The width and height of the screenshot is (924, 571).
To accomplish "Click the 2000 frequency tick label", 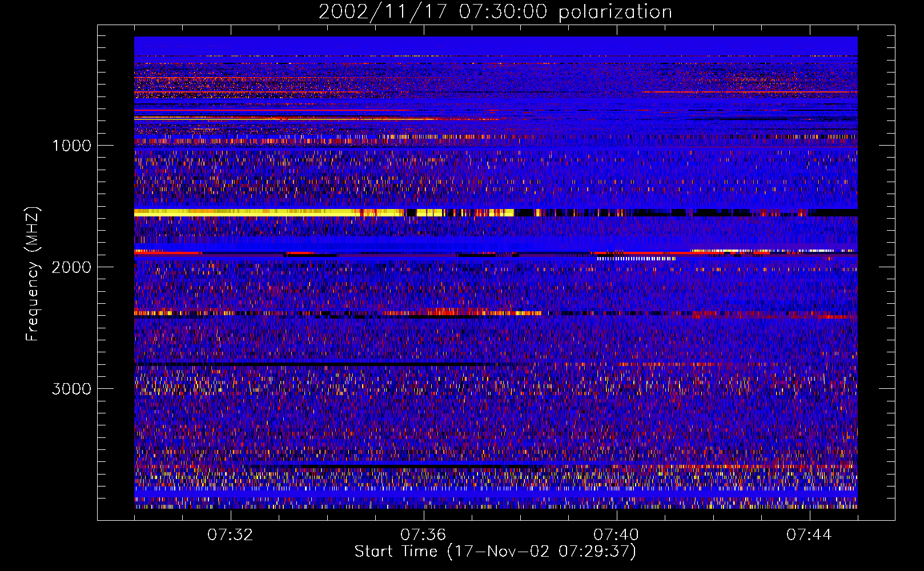I will (x=71, y=267).
